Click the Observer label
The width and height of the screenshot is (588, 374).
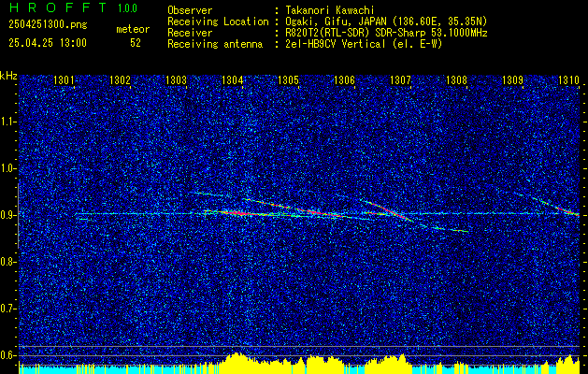[190, 10]
